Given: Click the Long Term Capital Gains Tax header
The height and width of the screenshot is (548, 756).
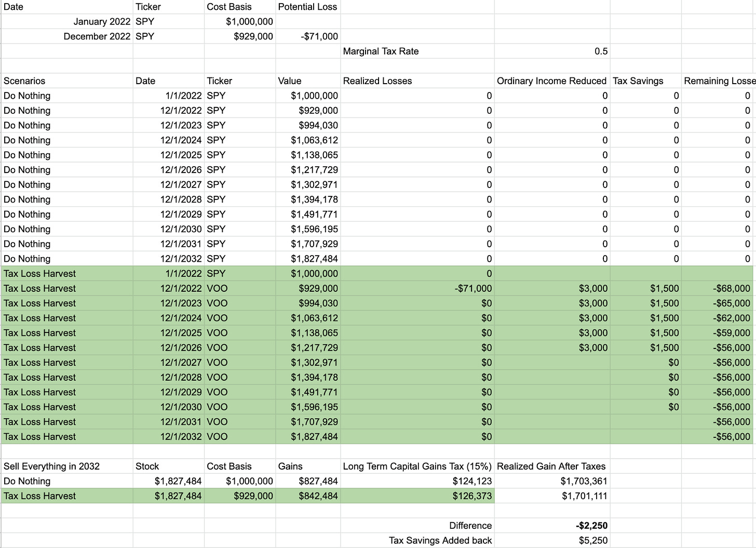Looking at the screenshot, I should [x=417, y=466].
